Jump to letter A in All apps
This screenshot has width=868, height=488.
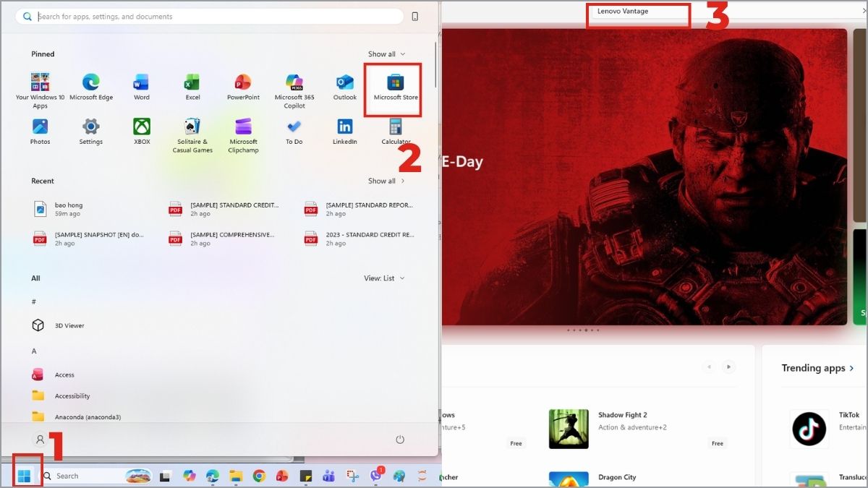[x=34, y=351]
